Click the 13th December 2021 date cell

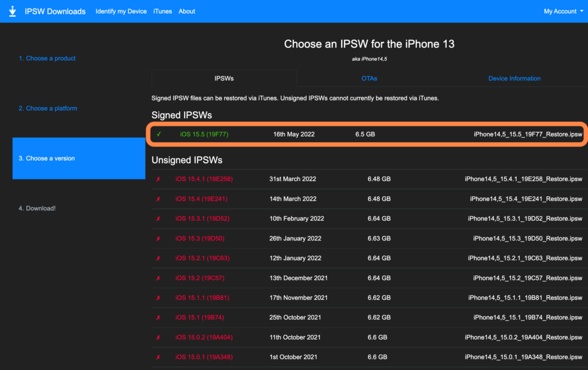299,278
